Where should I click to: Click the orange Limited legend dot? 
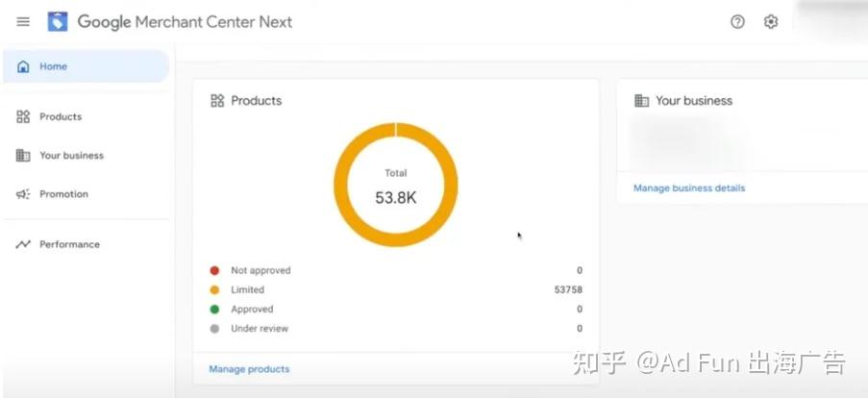(214, 290)
